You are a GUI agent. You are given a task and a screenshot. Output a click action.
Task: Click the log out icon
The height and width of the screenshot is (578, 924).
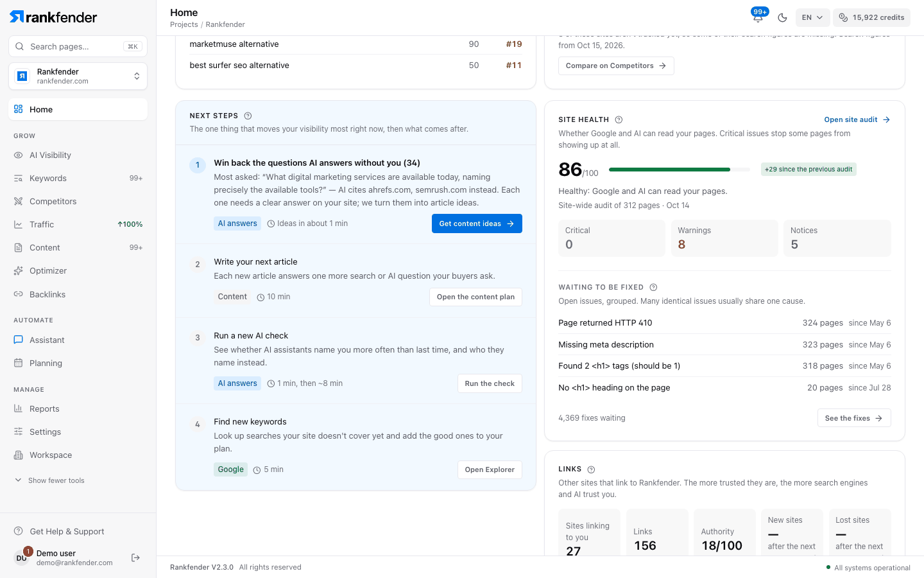click(x=135, y=557)
